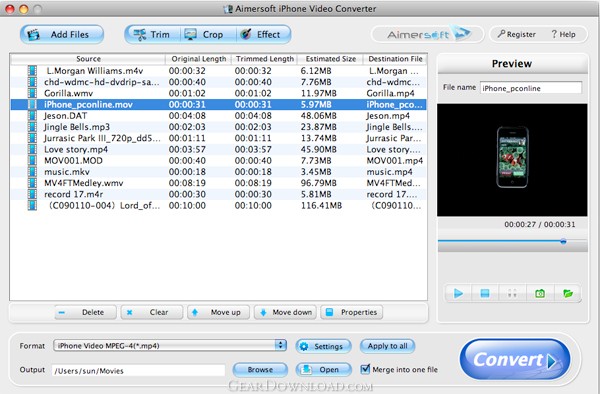Start conversion with Convert button
600x394 pixels.
515,359
